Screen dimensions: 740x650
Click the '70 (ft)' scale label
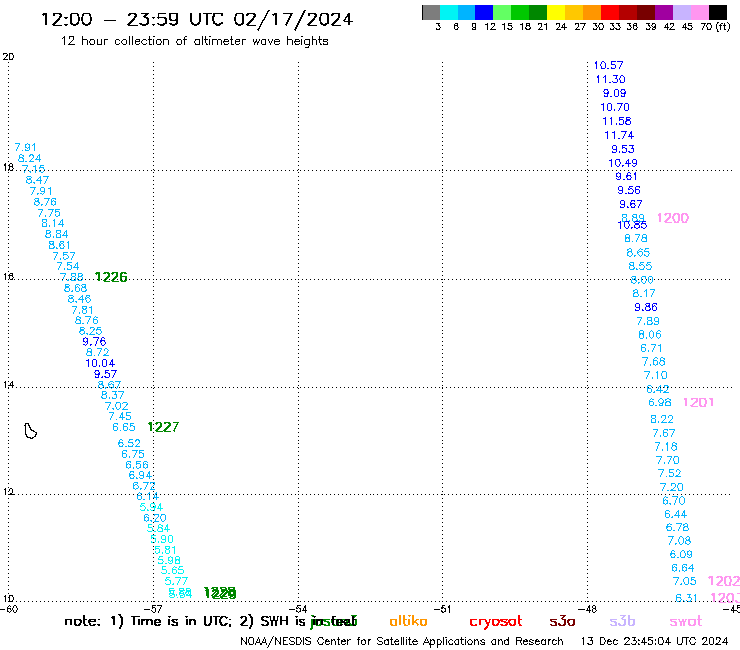click(715, 27)
